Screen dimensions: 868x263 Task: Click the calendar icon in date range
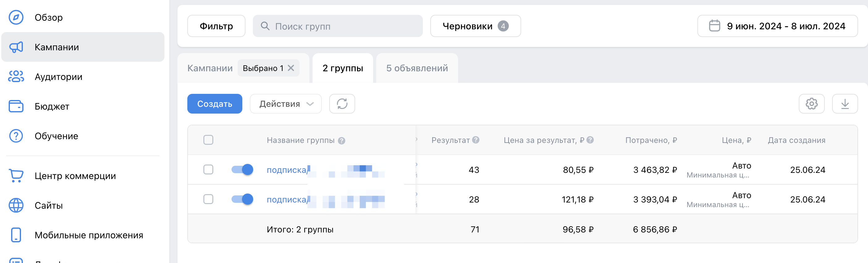pos(714,26)
